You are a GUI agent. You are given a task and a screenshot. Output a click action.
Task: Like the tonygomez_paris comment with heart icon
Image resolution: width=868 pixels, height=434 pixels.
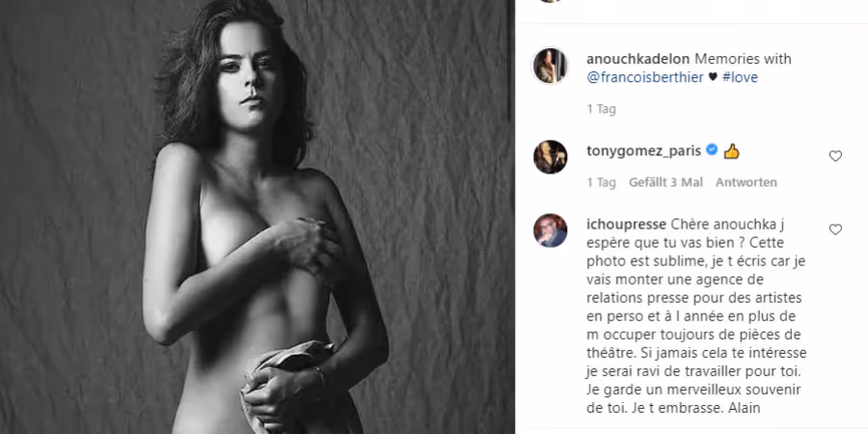coord(835,156)
